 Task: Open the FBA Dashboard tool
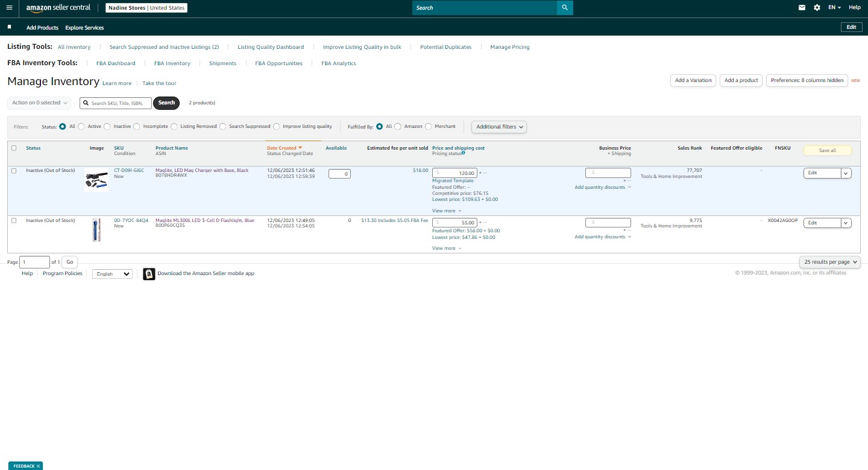(x=116, y=63)
